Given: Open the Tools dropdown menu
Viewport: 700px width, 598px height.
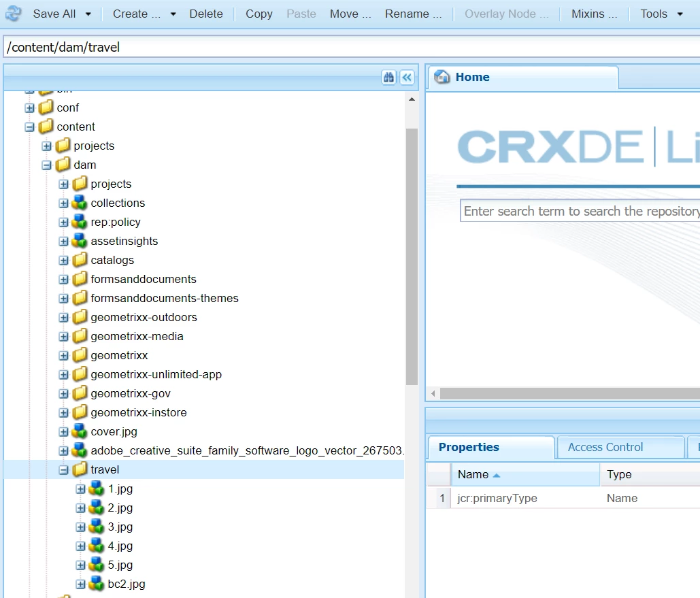Looking at the screenshot, I should pos(662,14).
